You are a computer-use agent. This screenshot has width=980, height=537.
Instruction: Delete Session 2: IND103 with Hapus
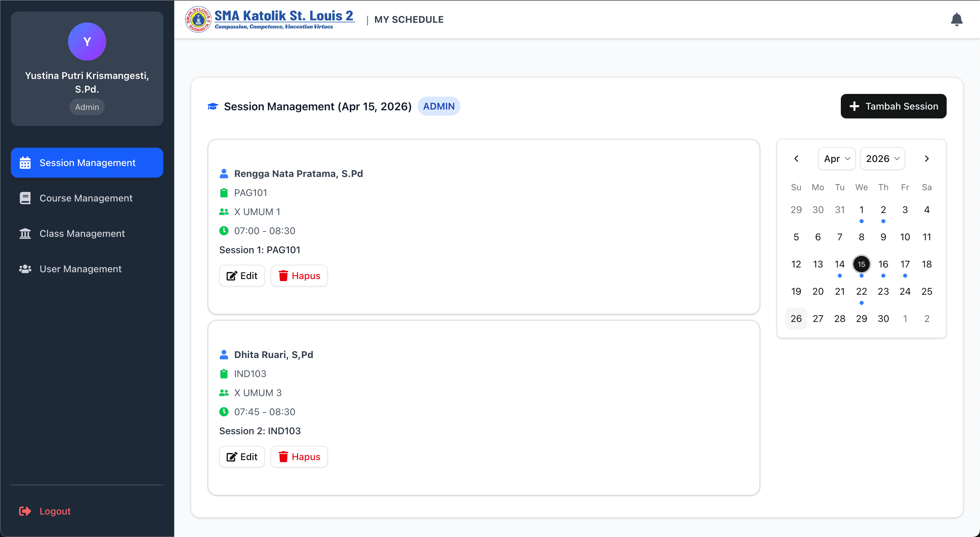click(299, 457)
